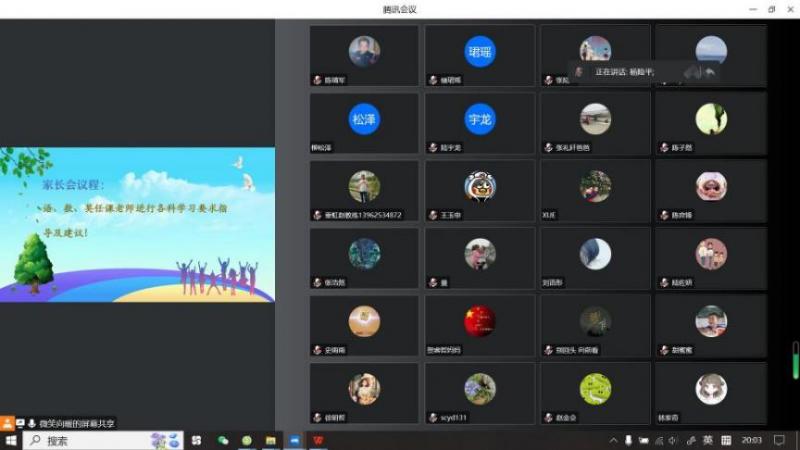Open the Windows notification center

(779, 440)
